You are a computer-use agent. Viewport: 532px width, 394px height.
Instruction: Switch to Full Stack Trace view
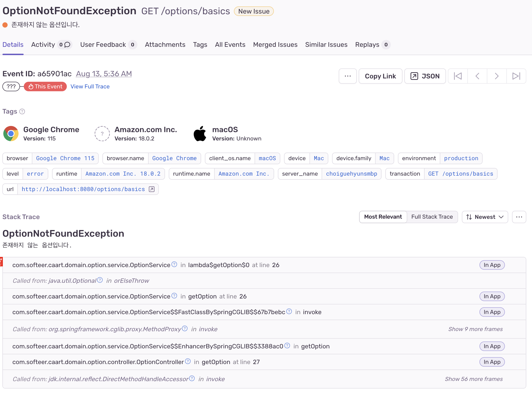(432, 217)
